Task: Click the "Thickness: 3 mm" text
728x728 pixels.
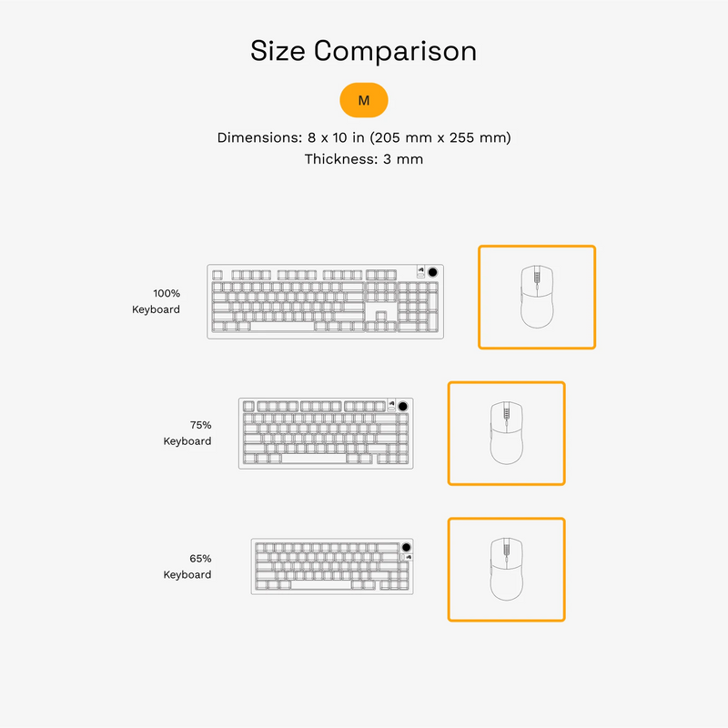Action: [x=364, y=159]
